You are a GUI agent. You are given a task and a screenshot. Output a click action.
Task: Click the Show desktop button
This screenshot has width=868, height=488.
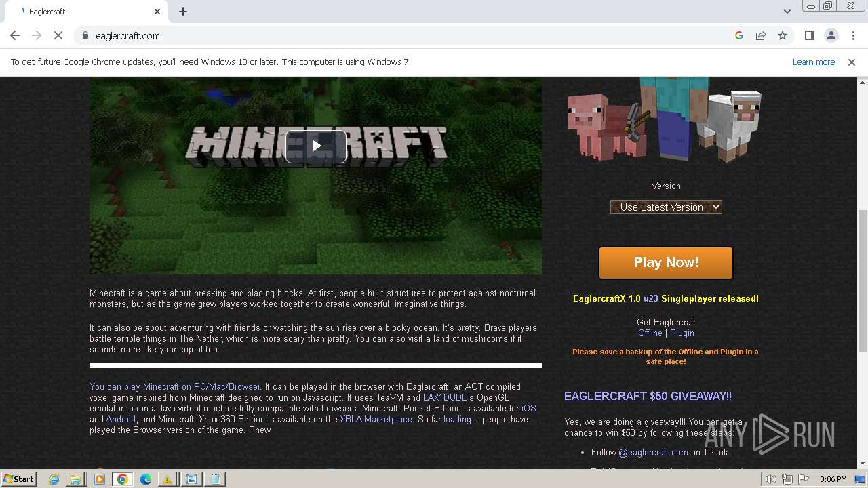[861, 479]
